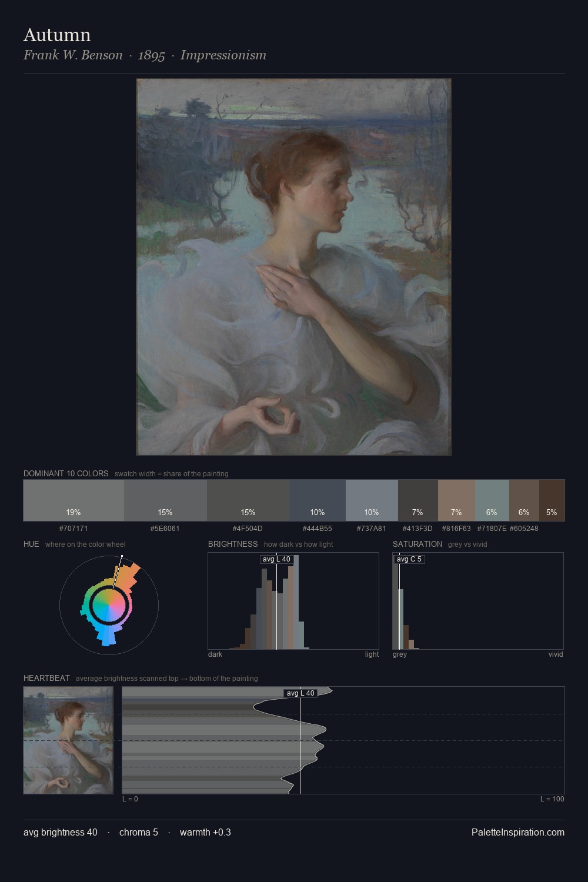Viewport: 588px width, 882px height.
Task: Click the heartbeat brightness profile chart
Action: click(x=343, y=740)
